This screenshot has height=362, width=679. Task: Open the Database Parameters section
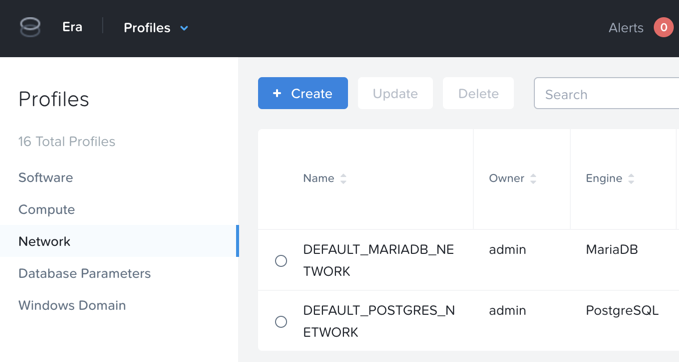[x=84, y=273]
